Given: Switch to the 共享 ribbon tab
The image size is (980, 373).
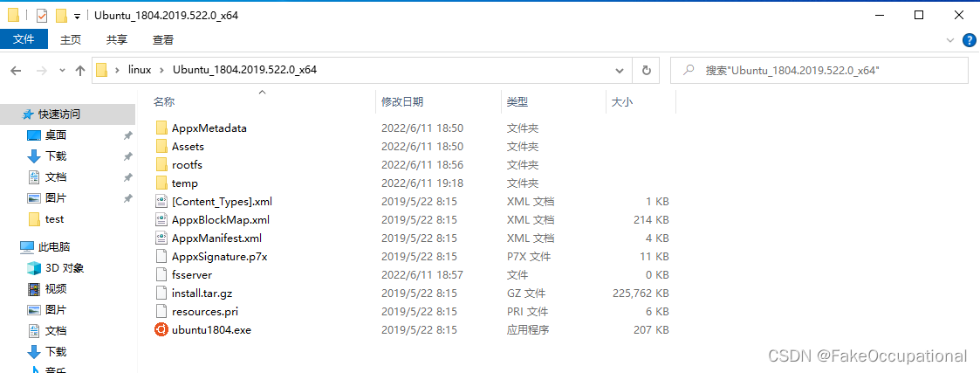Looking at the screenshot, I should [117, 39].
